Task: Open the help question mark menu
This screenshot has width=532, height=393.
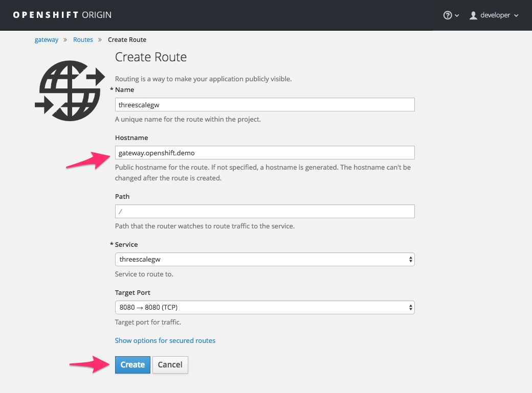Action: click(448, 15)
